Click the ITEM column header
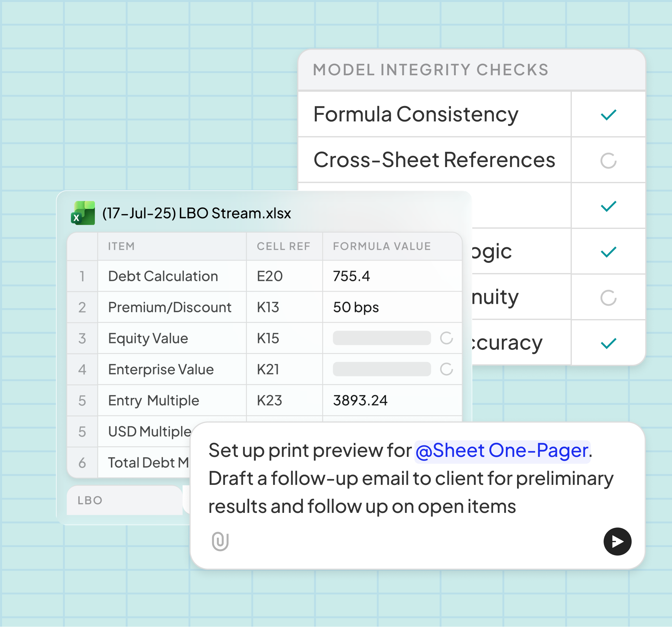The width and height of the screenshot is (672, 627). coord(121,246)
